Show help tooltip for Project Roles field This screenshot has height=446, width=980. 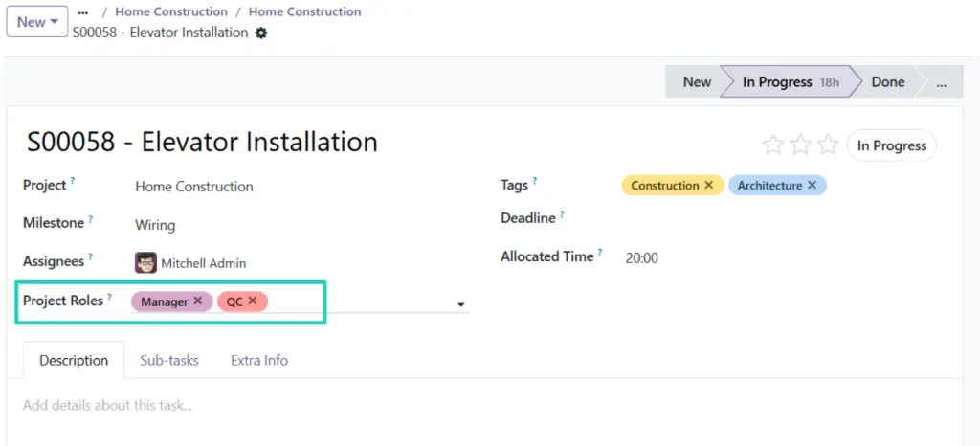(109, 297)
